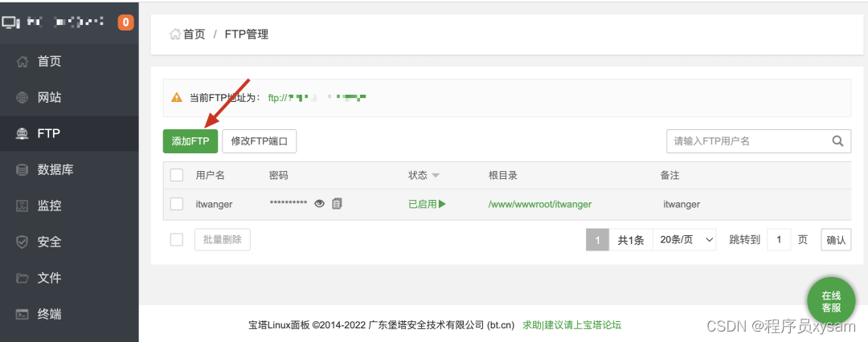The image size is (868, 342).
Task: Tick the select-all checkbox in table header
Action: (x=177, y=176)
